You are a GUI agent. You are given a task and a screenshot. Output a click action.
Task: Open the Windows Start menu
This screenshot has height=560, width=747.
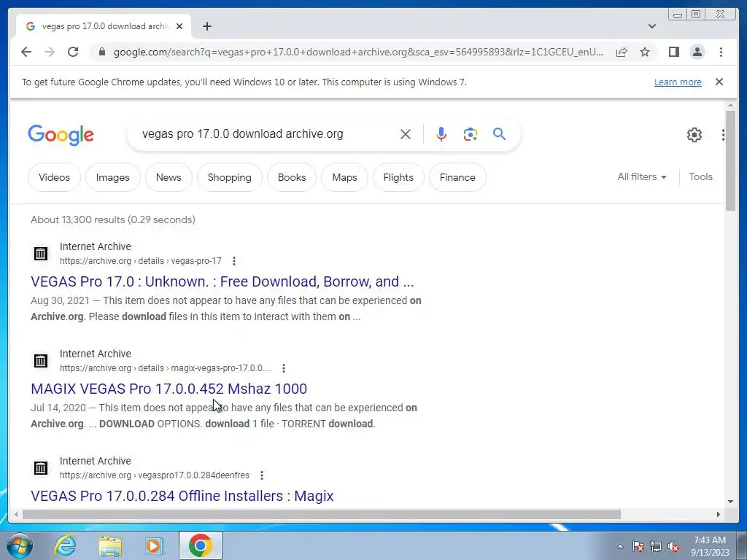(x=19, y=545)
